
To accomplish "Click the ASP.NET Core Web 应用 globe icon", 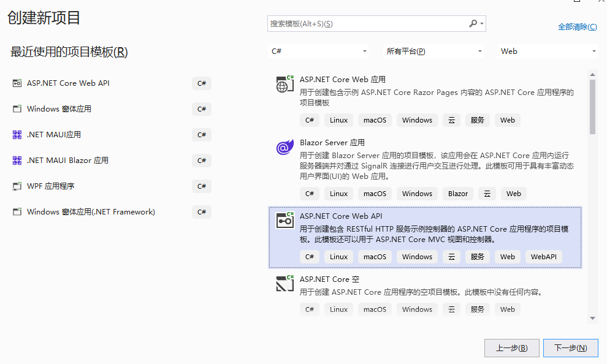I will click(x=284, y=84).
